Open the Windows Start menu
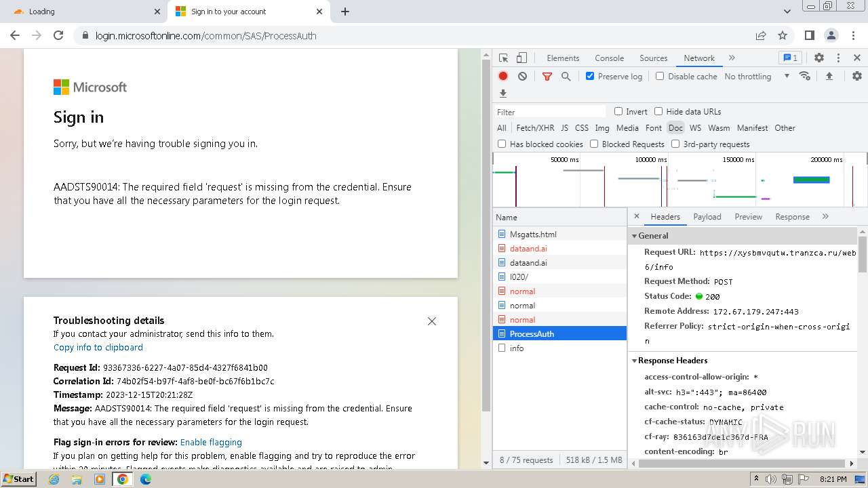This screenshot has height=488, width=868. pyautogui.click(x=19, y=479)
